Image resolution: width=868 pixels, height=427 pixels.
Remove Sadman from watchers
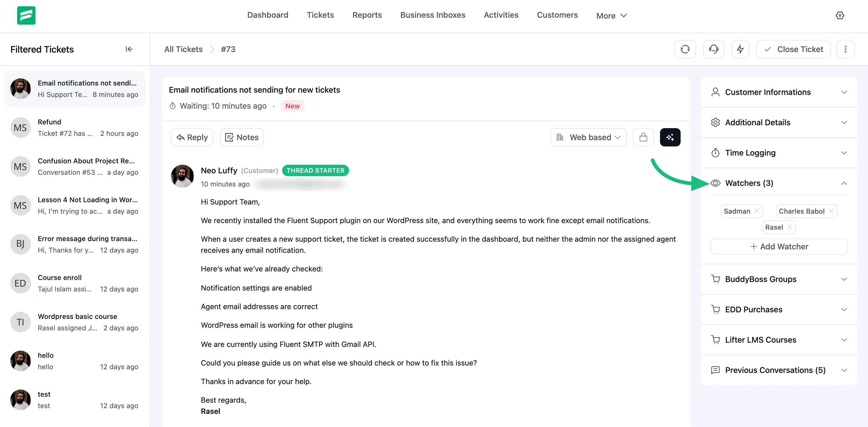point(756,211)
